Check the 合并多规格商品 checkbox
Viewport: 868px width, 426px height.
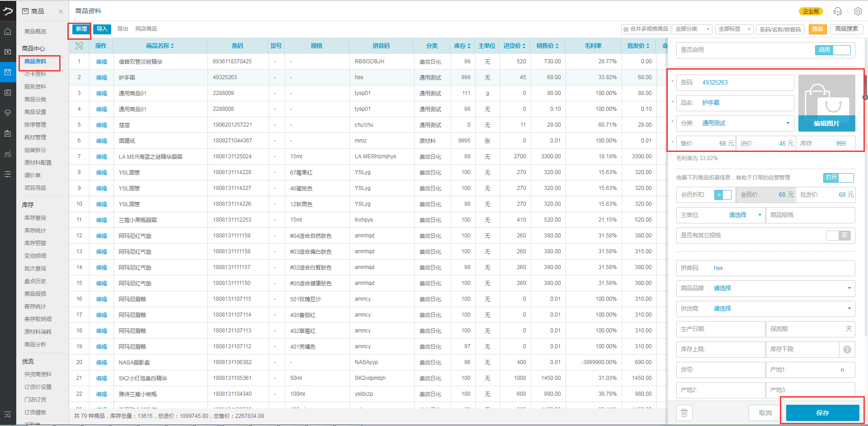626,29
